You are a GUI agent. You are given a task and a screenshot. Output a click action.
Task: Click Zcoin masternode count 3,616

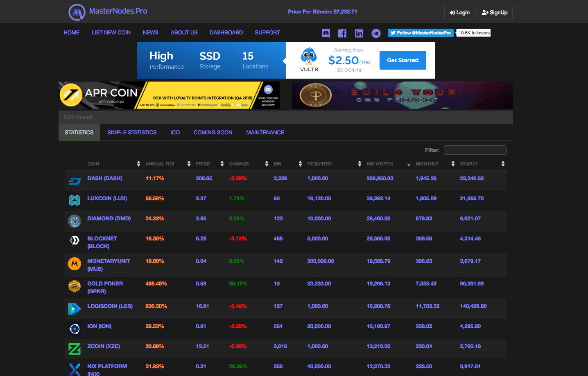(280, 346)
